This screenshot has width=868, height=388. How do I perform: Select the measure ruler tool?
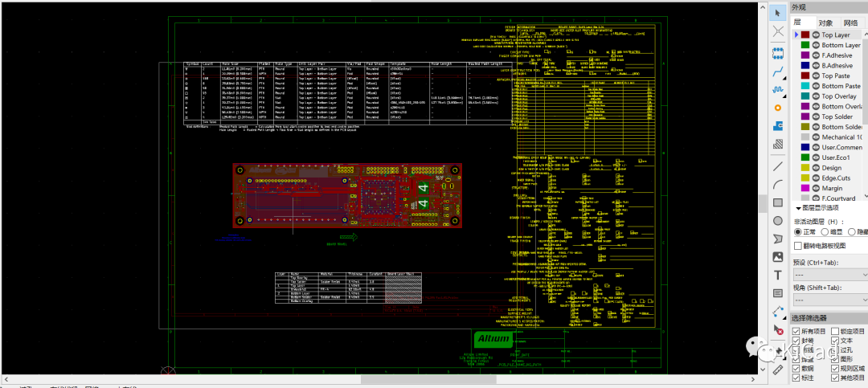(778, 370)
